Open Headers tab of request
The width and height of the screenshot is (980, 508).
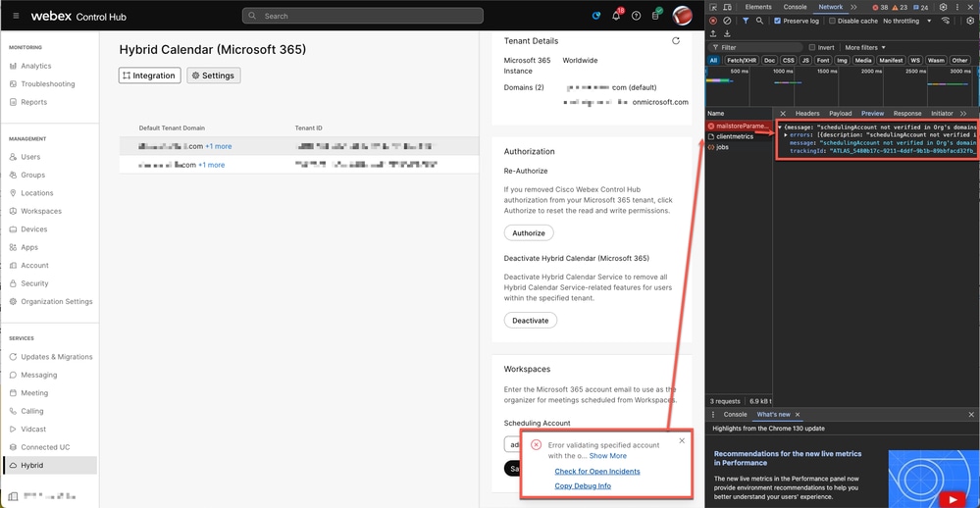coord(807,113)
